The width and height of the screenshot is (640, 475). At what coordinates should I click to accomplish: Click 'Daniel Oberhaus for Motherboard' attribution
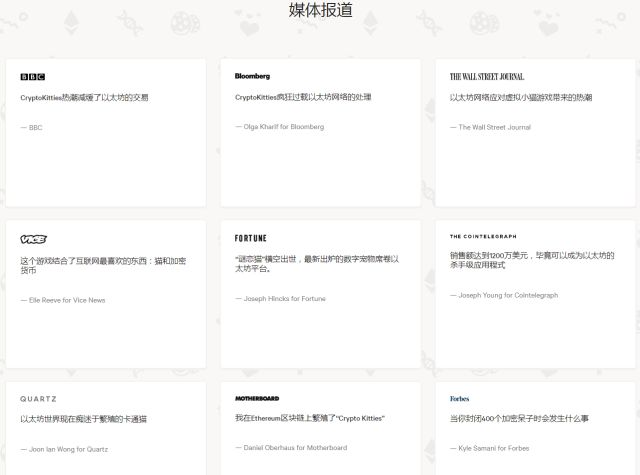[295, 448]
